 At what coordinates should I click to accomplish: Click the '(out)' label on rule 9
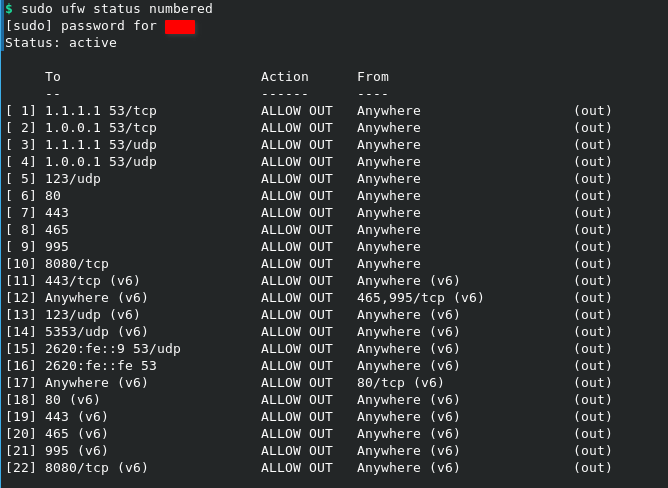click(x=592, y=247)
